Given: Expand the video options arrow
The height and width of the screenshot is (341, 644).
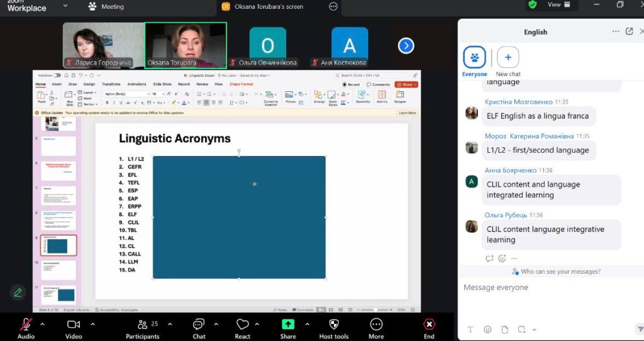Looking at the screenshot, I should tap(92, 325).
